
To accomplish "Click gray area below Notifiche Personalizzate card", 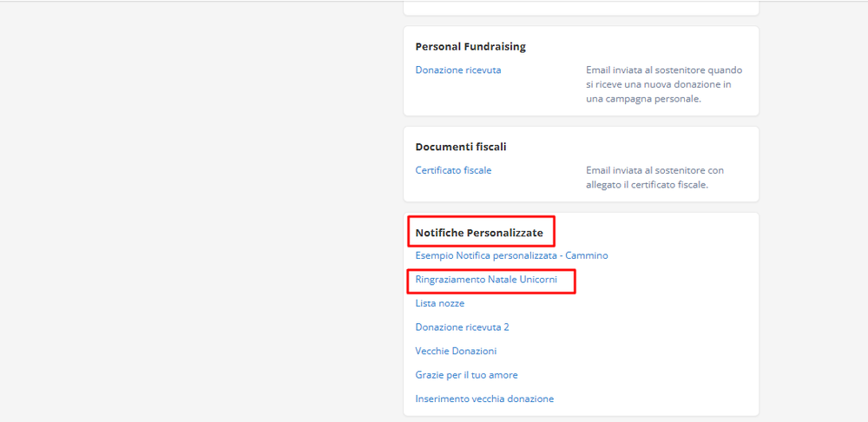I will pyautogui.click(x=581, y=419).
